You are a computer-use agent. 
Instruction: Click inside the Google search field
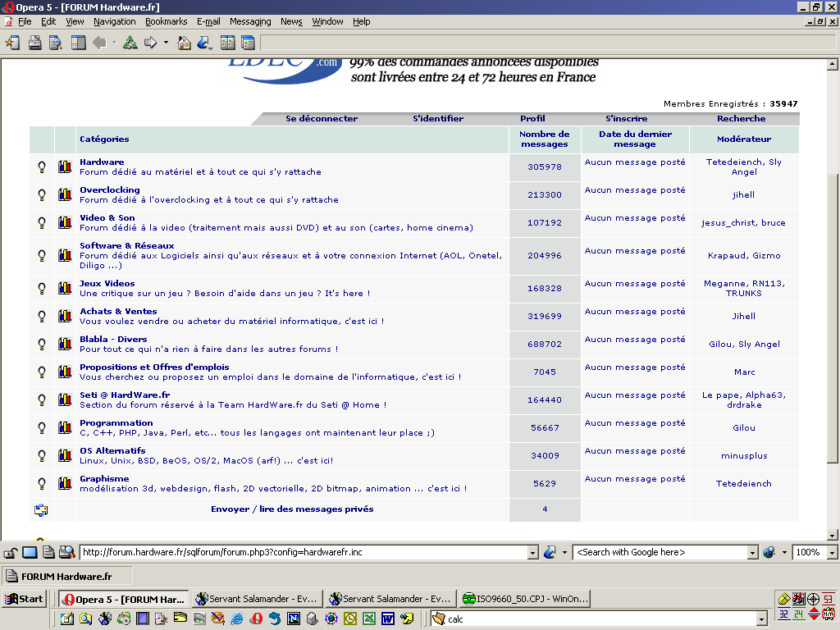660,553
